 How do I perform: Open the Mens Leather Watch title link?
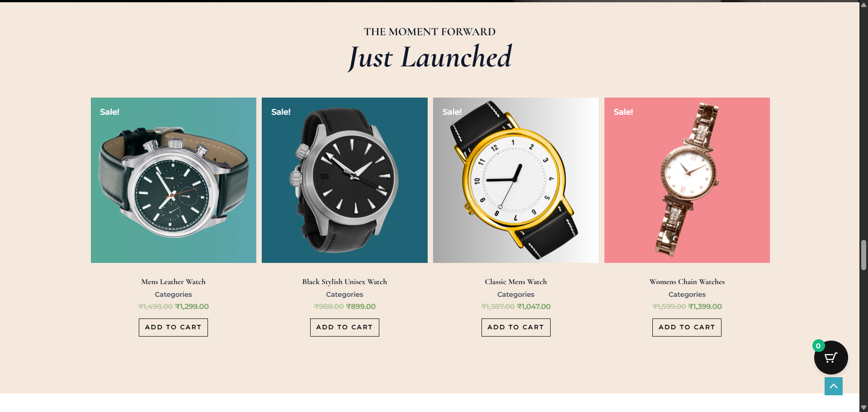click(173, 282)
